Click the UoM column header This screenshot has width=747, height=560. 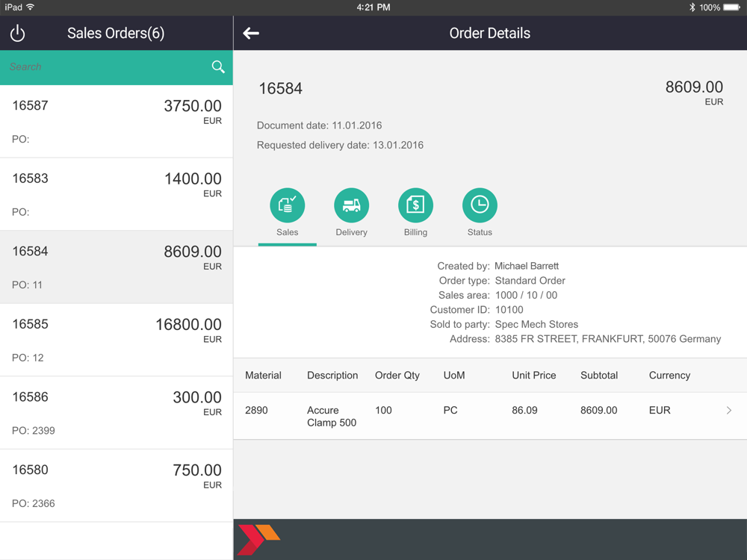tap(454, 376)
